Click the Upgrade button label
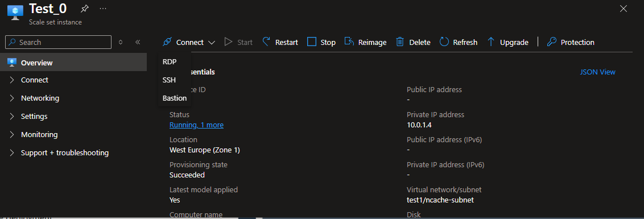This screenshot has height=219, width=644. click(x=514, y=42)
